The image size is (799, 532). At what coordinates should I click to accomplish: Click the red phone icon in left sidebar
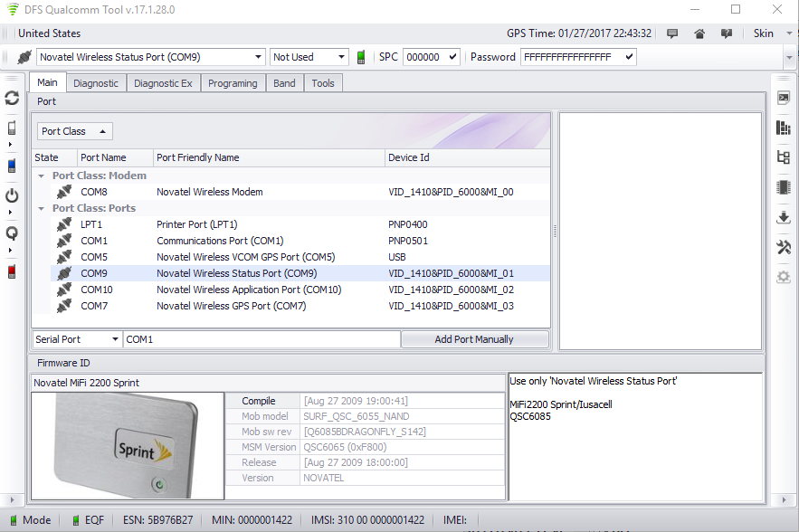coord(12,271)
